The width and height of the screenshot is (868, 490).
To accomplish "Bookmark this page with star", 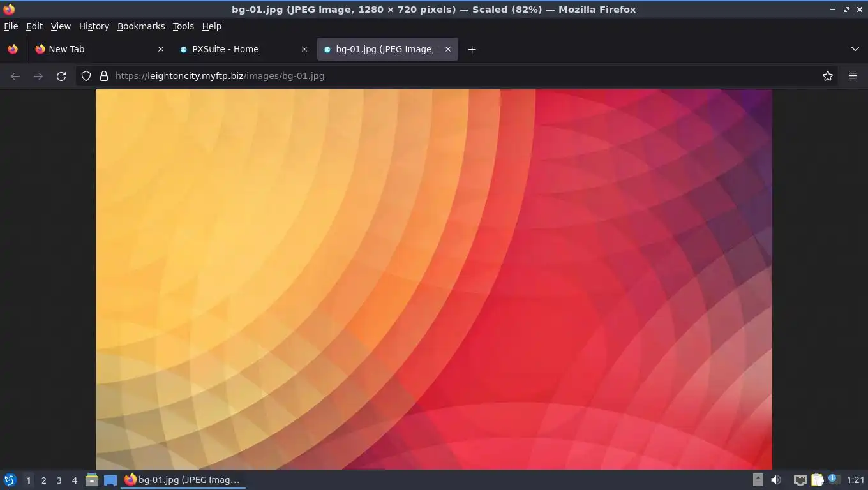I will click(828, 76).
